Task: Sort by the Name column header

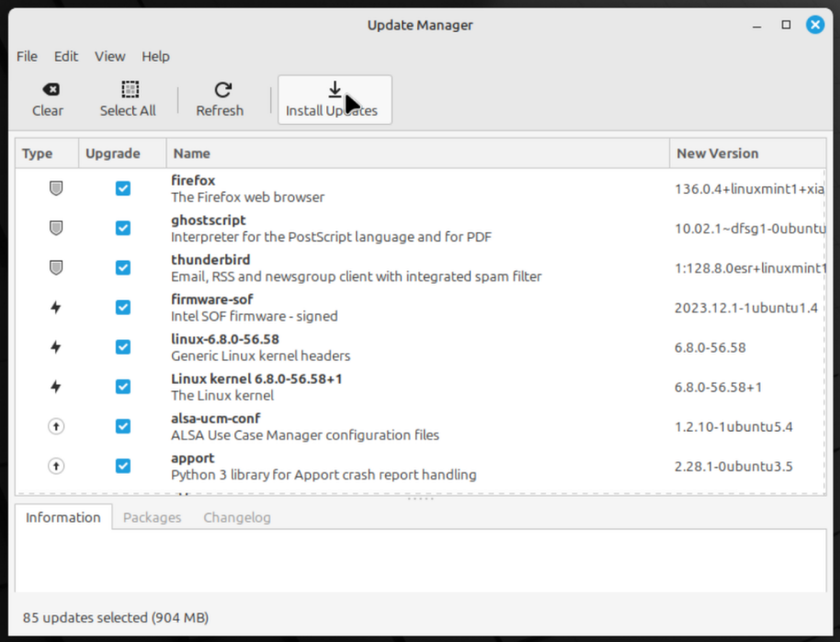Action: [x=418, y=153]
